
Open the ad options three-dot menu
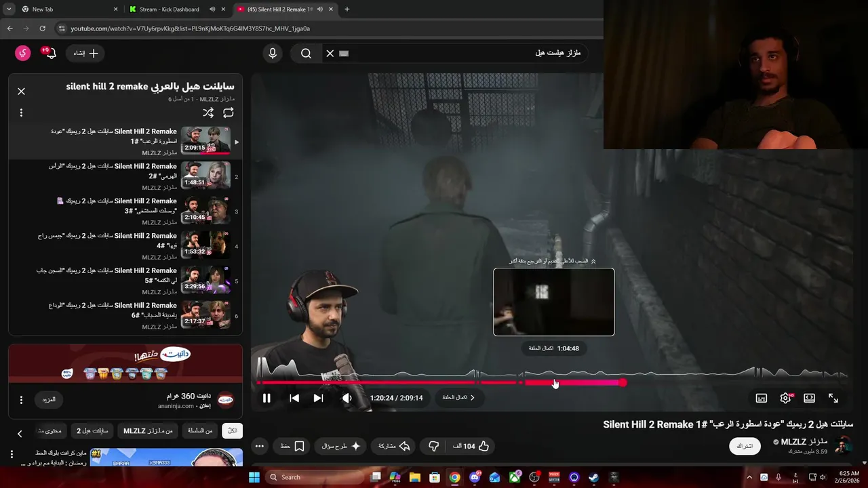click(x=21, y=400)
